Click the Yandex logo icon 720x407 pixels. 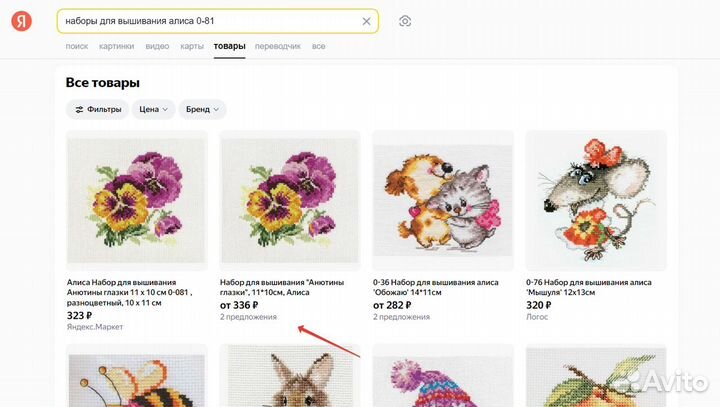[x=22, y=21]
